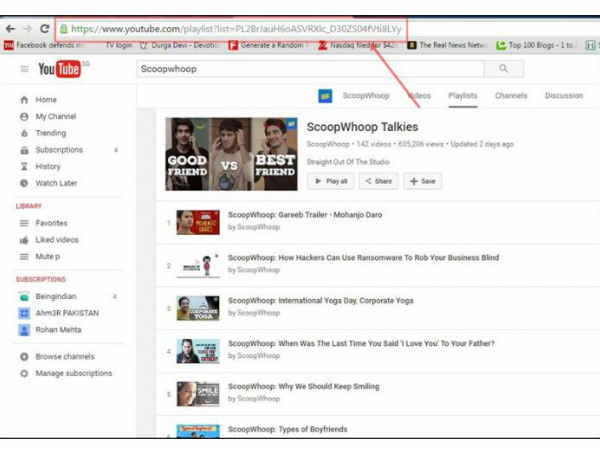Click the Save playlist button
This screenshot has width=600, height=450.
point(422,181)
